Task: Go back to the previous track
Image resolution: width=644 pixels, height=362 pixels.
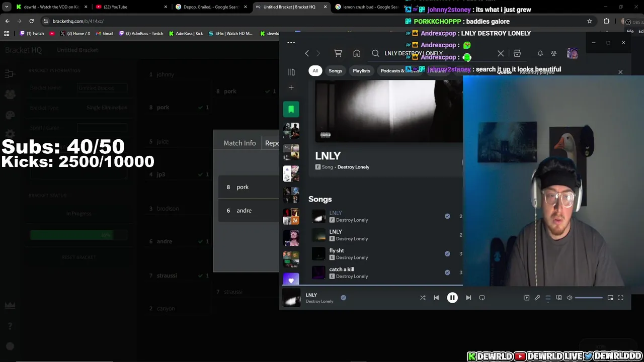Action: 436,298
